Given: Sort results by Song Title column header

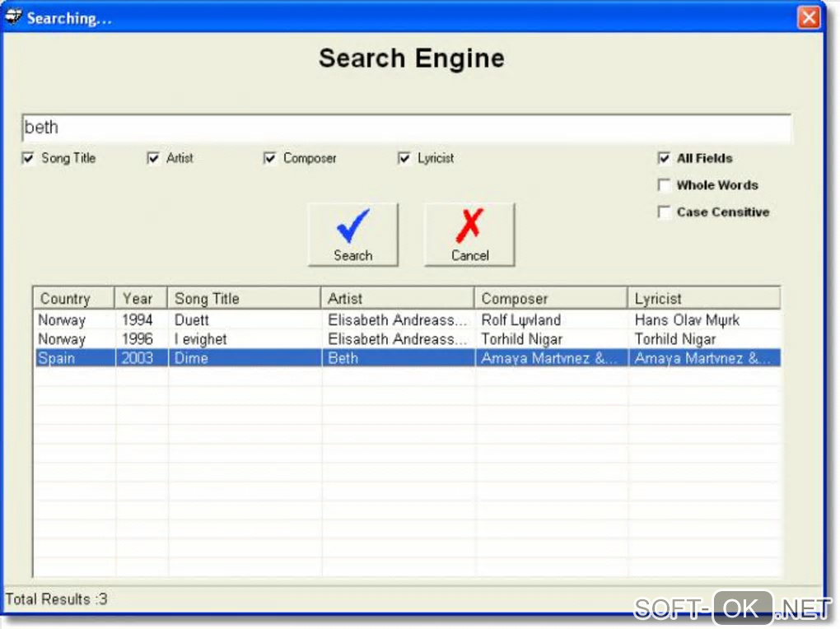Looking at the screenshot, I should click(x=245, y=298).
